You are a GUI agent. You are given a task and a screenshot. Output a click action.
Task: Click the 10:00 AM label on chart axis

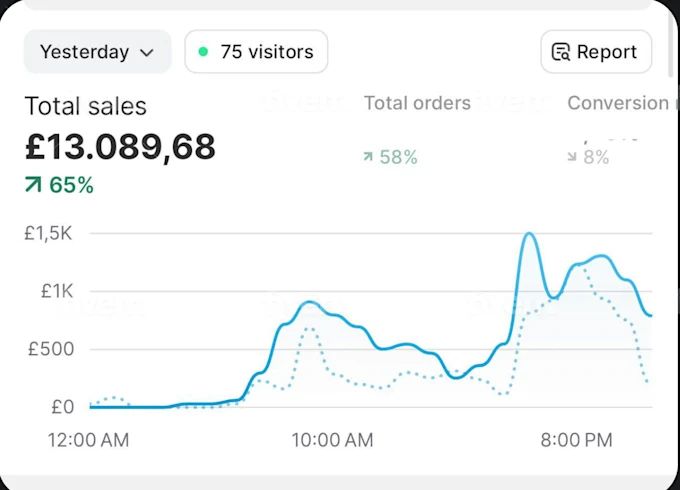click(332, 440)
